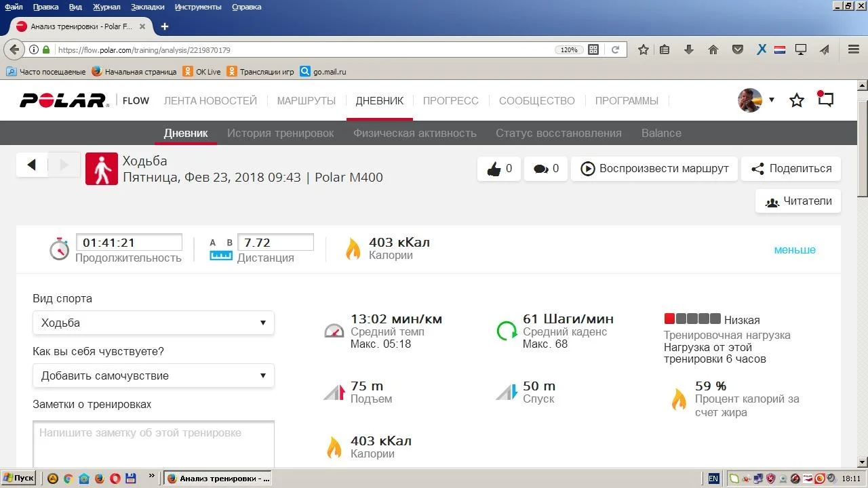Image resolution: width=868 pixels, height=488 pixels.
Task: Bookmark this page with the star
Action: (x=644, y=49)
